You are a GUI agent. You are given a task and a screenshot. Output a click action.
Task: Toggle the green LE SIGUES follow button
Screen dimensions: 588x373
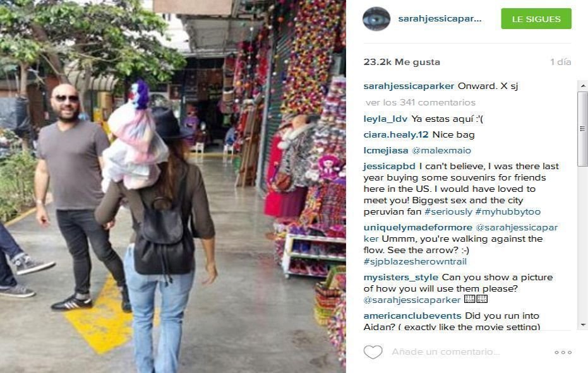pos(536,19)
